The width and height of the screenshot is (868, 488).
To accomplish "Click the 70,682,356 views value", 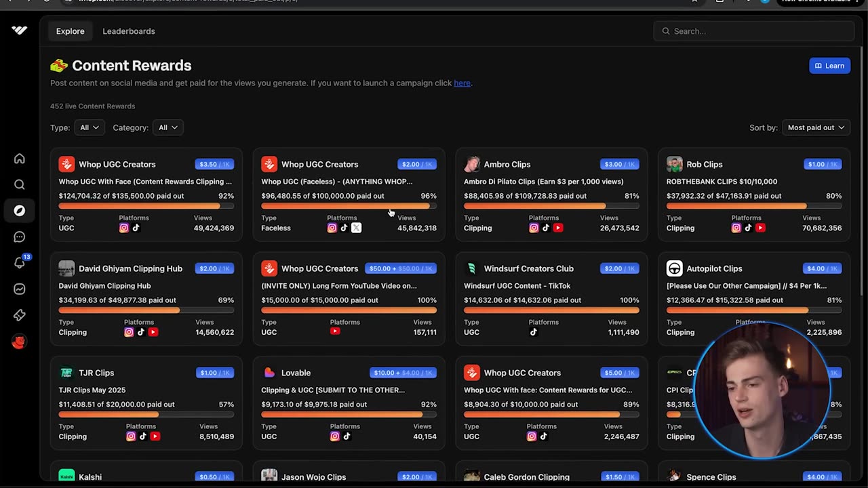I will click(x=822, y=228).
